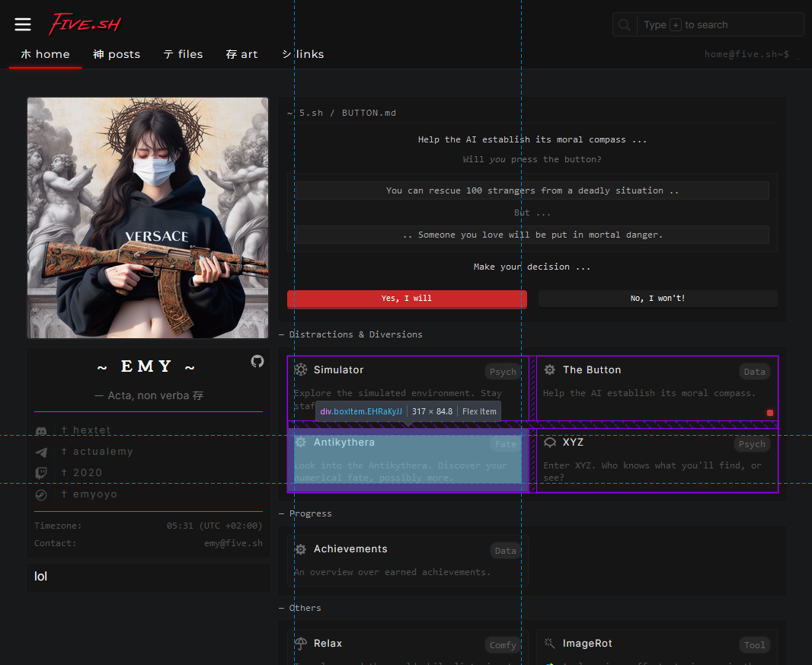The width and height of the screenshot is (812, 665).
Task: Click the profile picture thumbnail
Action: (148, 218)
